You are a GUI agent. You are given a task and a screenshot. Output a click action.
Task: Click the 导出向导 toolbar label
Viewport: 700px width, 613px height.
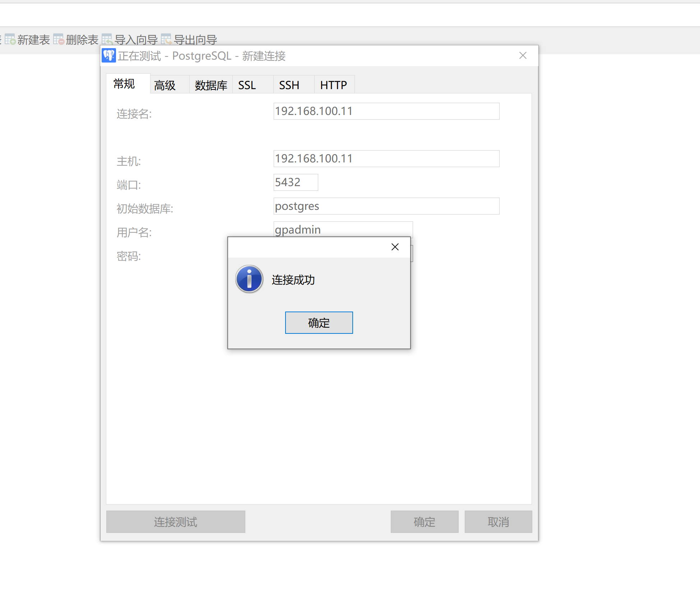195,40
